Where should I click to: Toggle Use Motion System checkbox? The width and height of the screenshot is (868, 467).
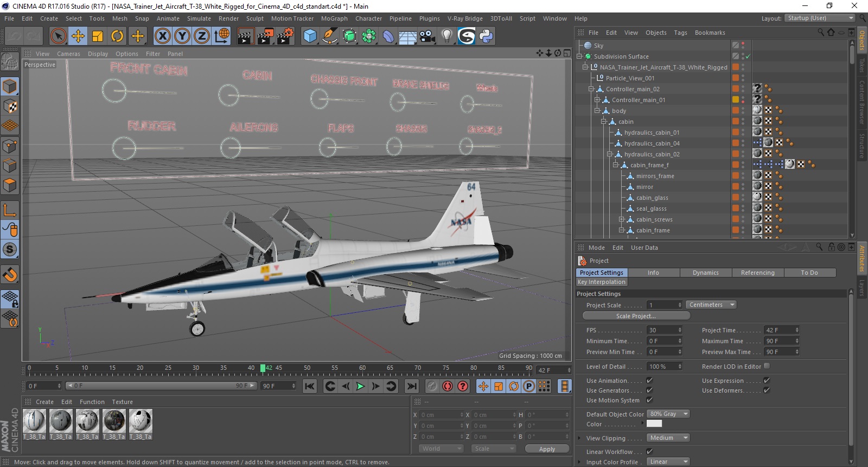point(649,400)
